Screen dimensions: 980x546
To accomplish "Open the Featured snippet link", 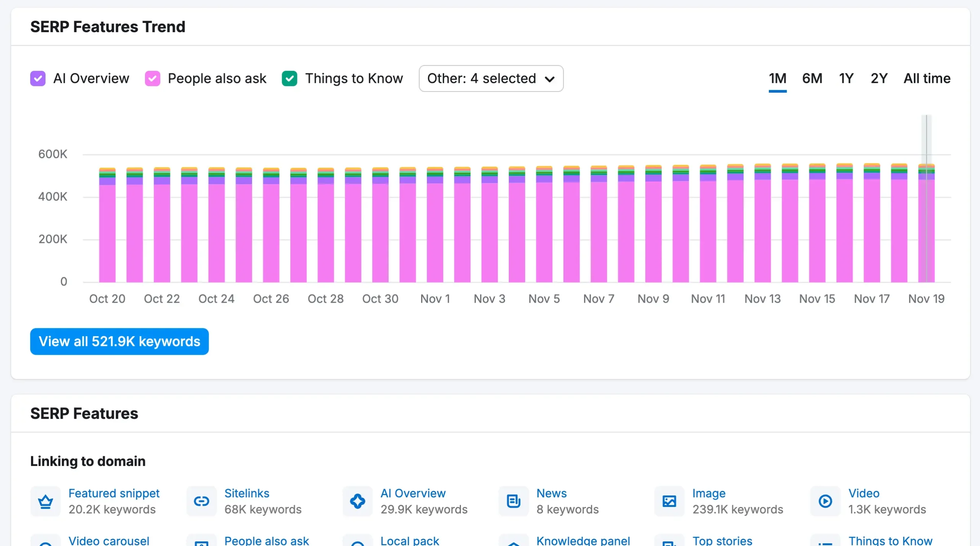I will click(x=114, y=493).
